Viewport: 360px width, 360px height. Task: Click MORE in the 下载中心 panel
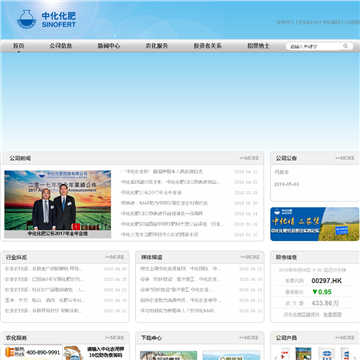(x=249, y=337)
